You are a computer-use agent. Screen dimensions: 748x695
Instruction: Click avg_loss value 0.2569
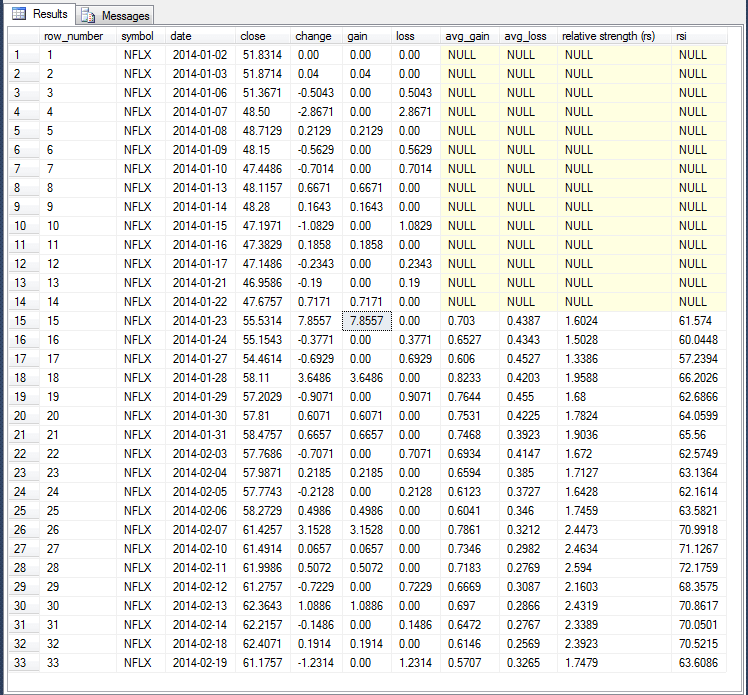528,644
